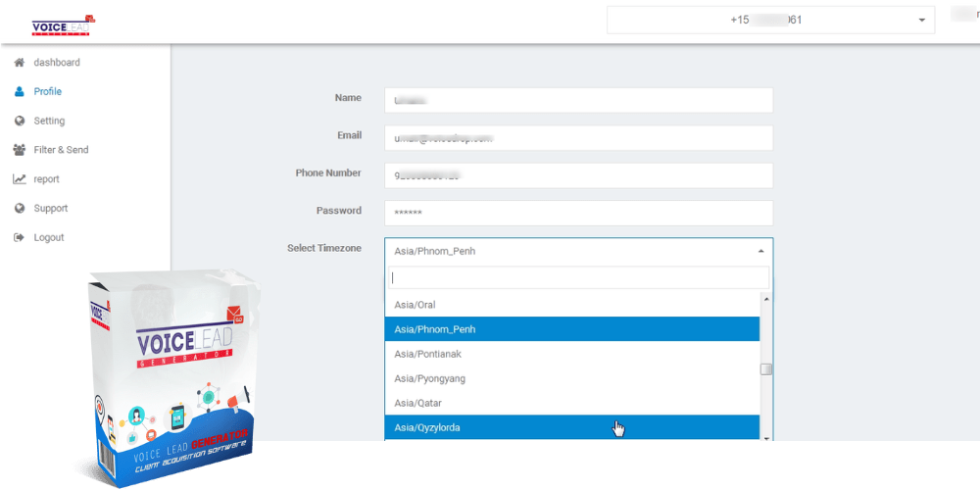This screenshot has height=490, width=980.
Task: Click the Name input field
Action: (x=579, y=100)
